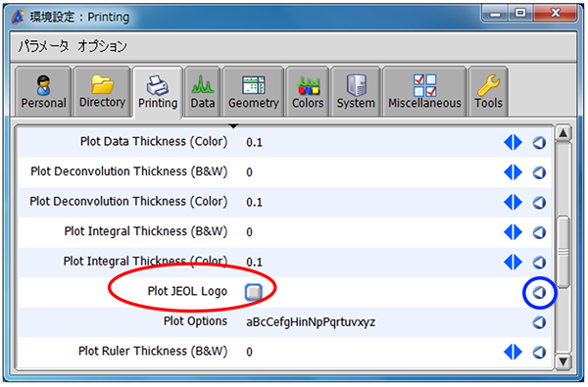Open the Data spectrum tab
Screen dimensions: 588x387
[x=203, y=92]
